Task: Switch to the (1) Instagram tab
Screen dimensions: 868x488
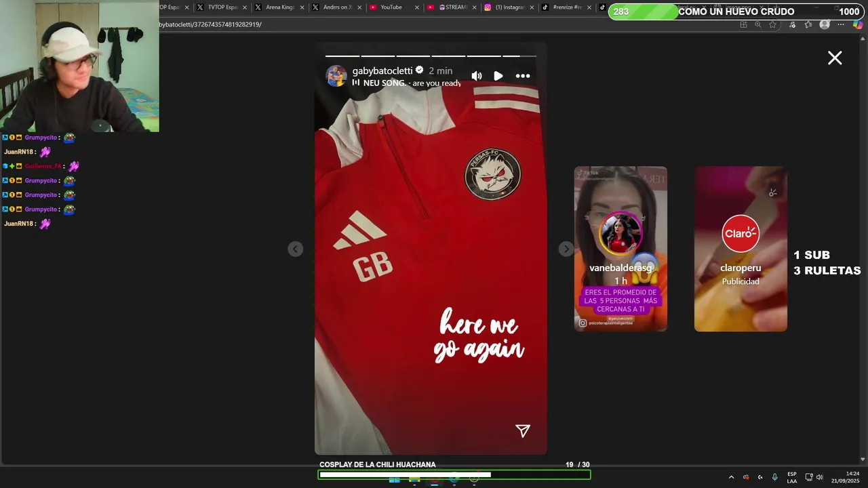Action: 510,7
